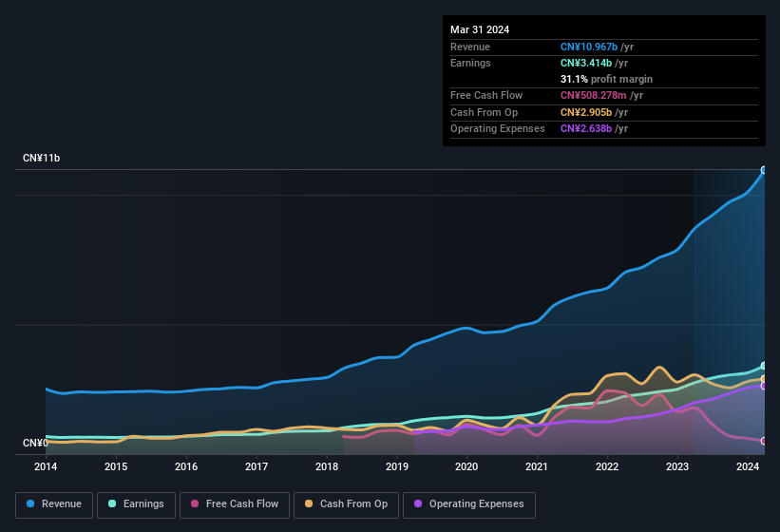Click the Operating Expenses purple endpoint marker
Viewport: 780px width, 532px height.
764,386
